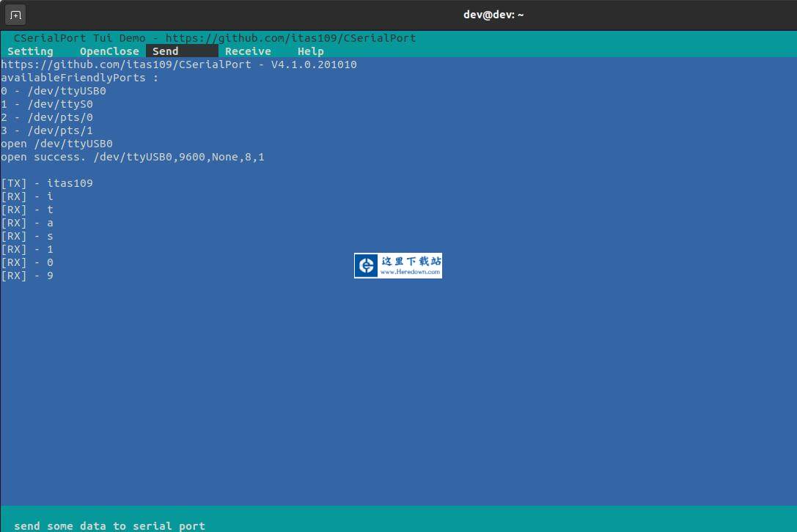797x532 pixels.
Task: Click the GitHub link with version V4.1.0.201010
Action: pyautogui.click(x=178, y=64)
